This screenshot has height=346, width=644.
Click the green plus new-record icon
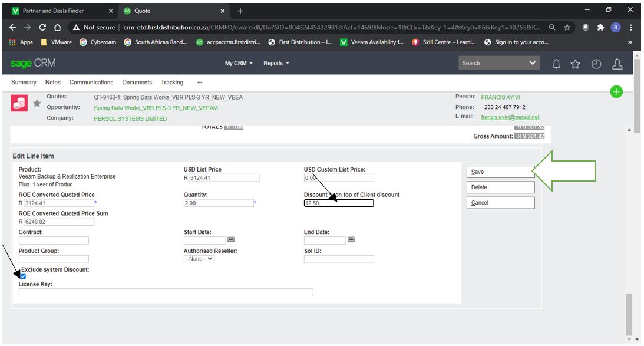(616, 91)
